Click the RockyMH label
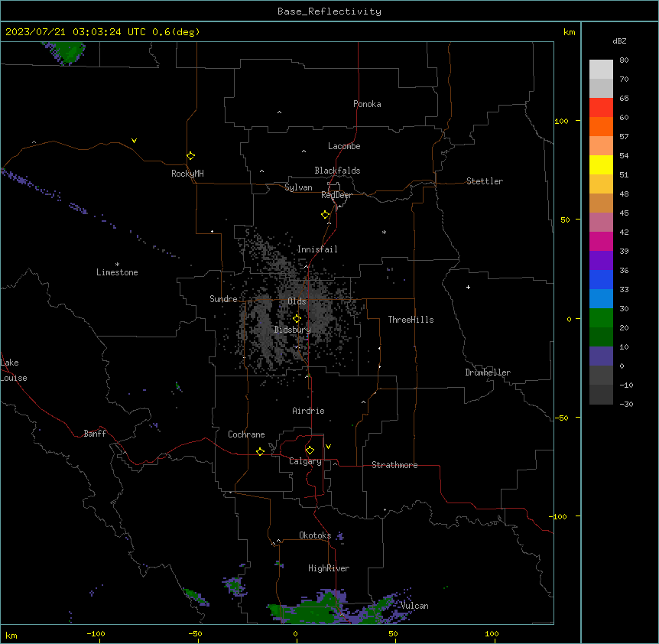Viewport: 659px width, 644px height. (x=187, y=174)
